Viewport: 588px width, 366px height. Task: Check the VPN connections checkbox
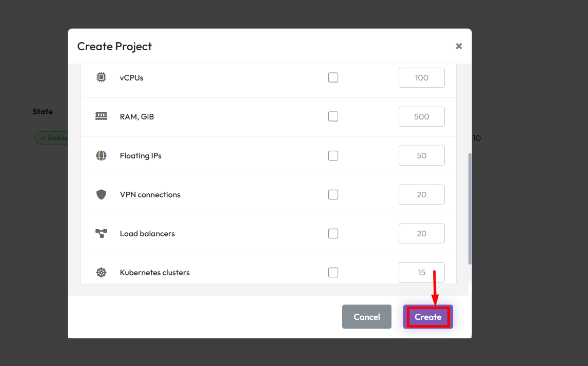pos(334,194)
